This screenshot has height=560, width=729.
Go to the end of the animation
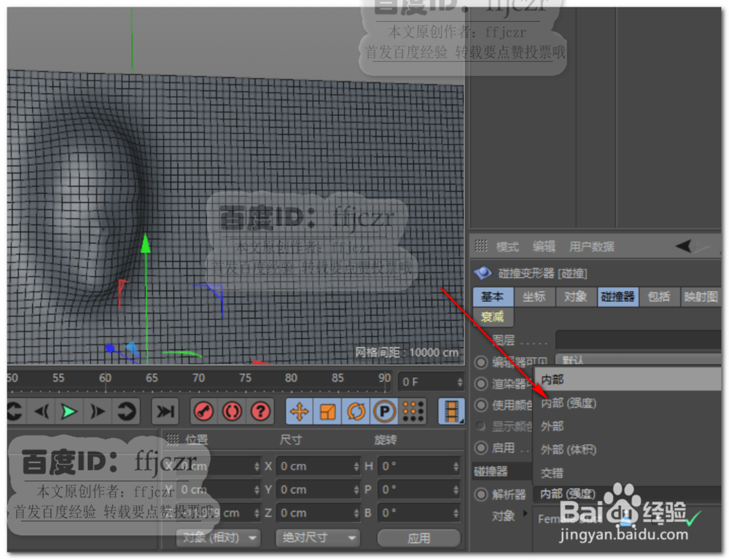(x=165, y=412)
